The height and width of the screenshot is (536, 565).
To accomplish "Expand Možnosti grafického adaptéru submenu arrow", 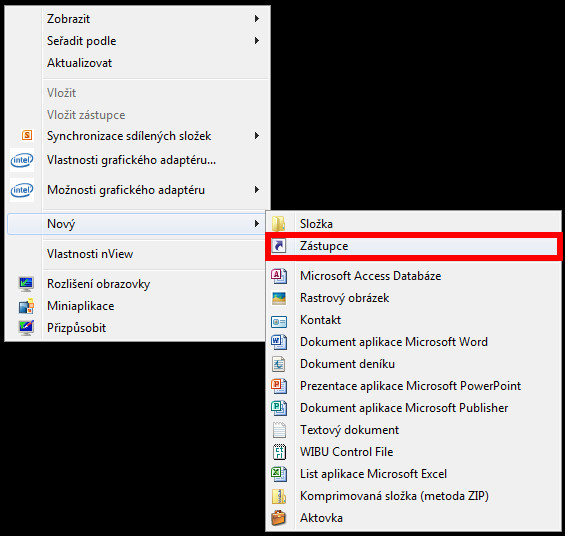I will coord(257,189).
